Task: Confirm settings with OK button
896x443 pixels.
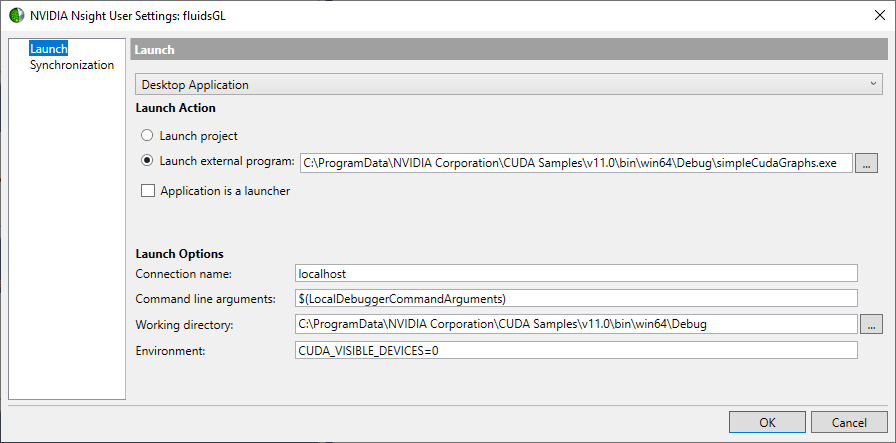Action: [767, 422]
